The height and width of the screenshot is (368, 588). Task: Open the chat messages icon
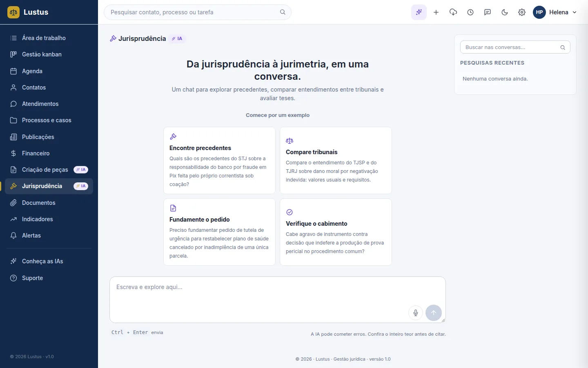point(488,12)
